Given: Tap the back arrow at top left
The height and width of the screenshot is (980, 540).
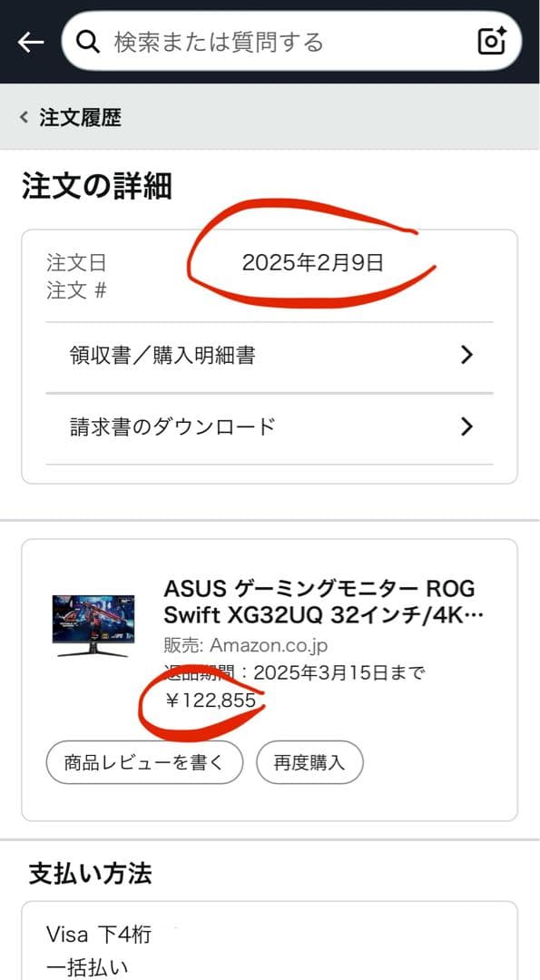Looking at the screenshot, I should pyautogui.click(x=30, y=40).
